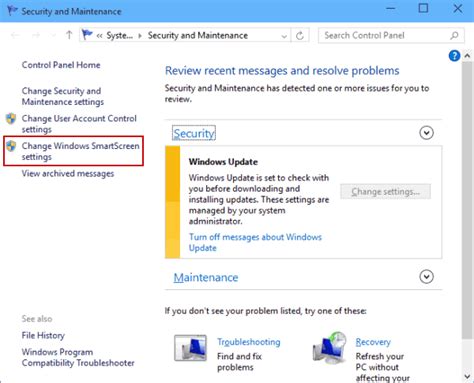Click the 'Find and fix problems' description

point(239,362)
